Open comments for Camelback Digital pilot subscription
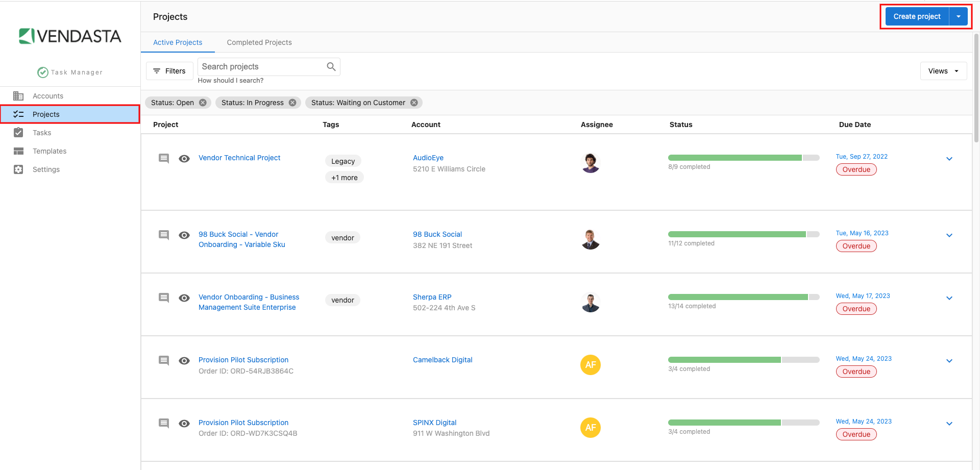Viewport: 980px width, 470px height. tap(164, 360)
